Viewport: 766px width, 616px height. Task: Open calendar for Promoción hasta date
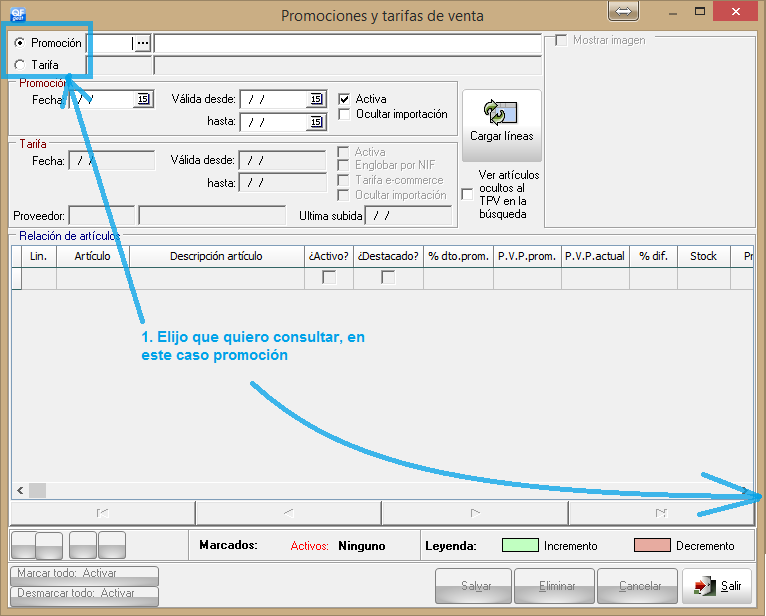coord(316,122)
